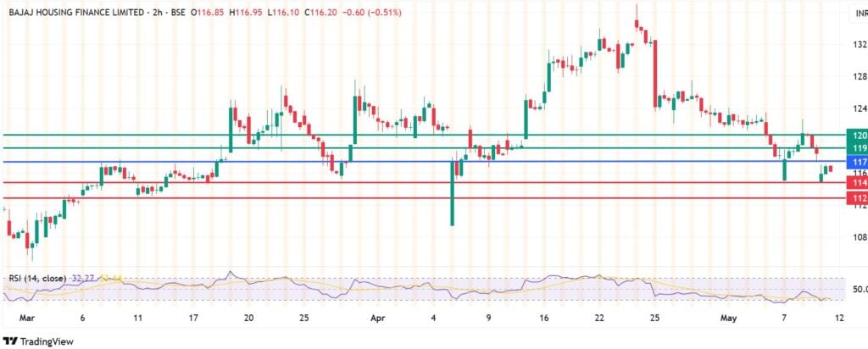Select the blue horizontal line at 117
The width and height of the screenshot is (868, 349).
click(424, 162)
